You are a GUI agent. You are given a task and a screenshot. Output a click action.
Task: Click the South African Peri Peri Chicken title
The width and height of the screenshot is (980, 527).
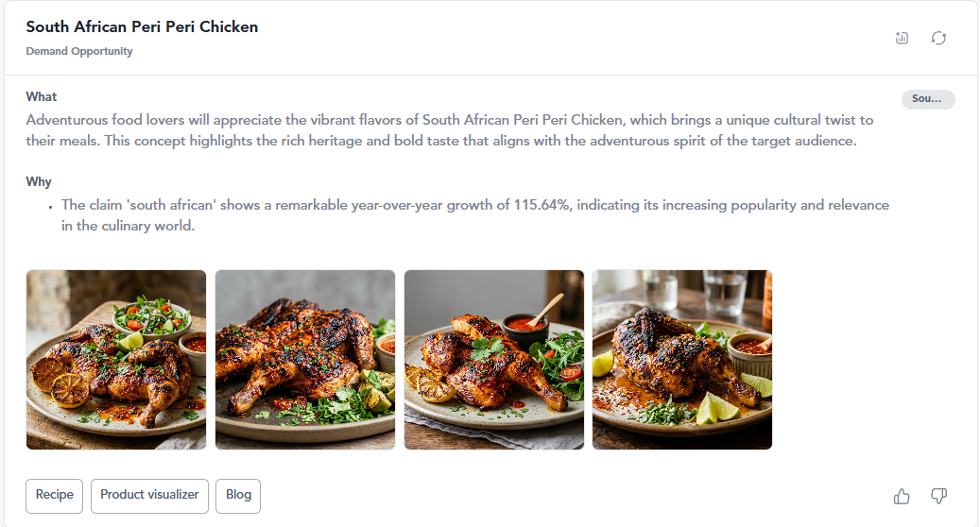(x=142, y=26)
